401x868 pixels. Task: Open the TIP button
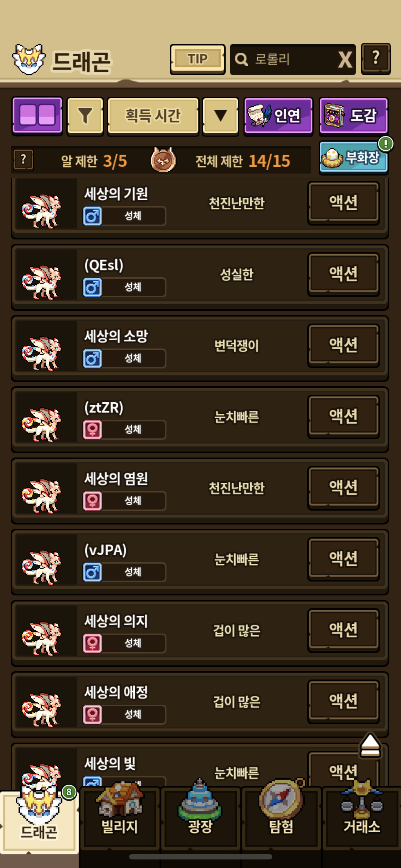(x=197, y=59)
